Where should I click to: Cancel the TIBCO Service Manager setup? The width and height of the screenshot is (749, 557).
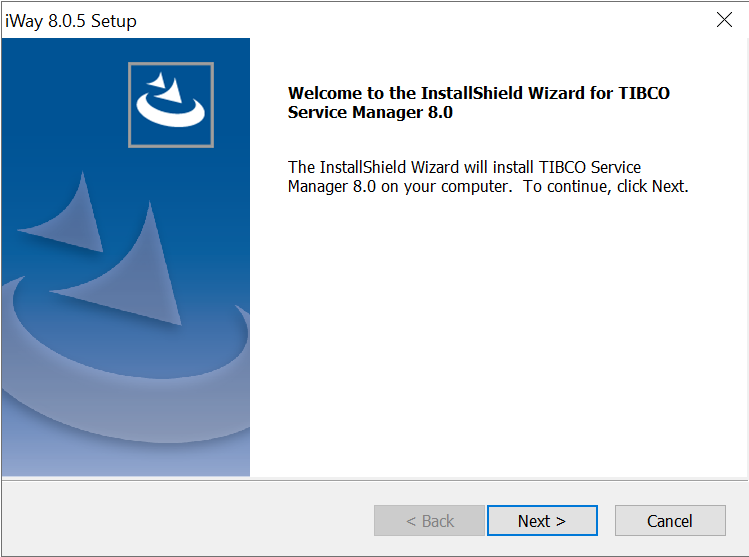point(670,520)
